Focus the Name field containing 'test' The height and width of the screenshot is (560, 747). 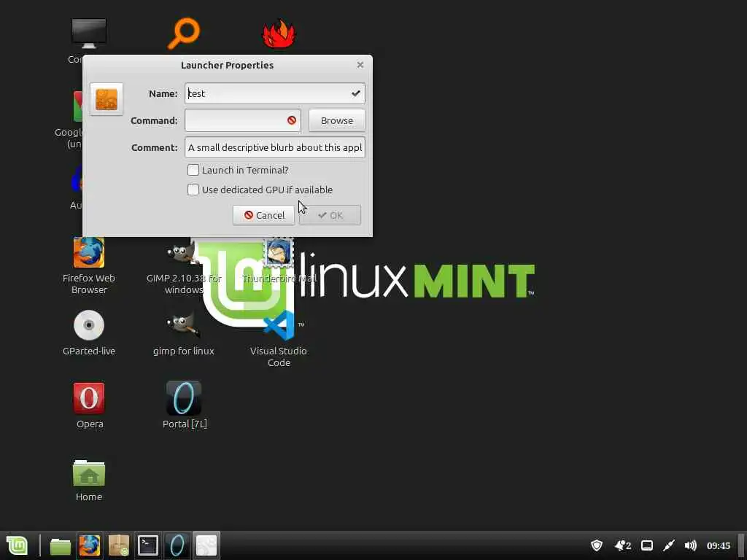point(275,93)
